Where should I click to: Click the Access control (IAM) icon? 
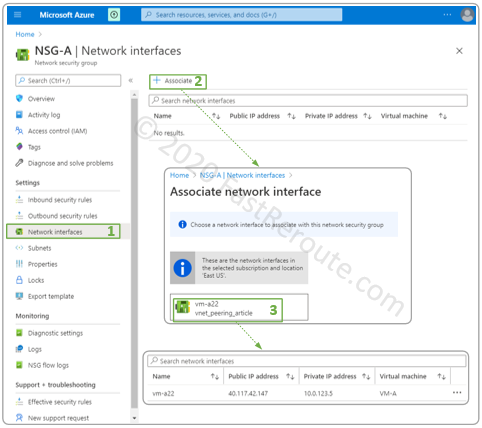pyautogui.click(x=19, y=130)
